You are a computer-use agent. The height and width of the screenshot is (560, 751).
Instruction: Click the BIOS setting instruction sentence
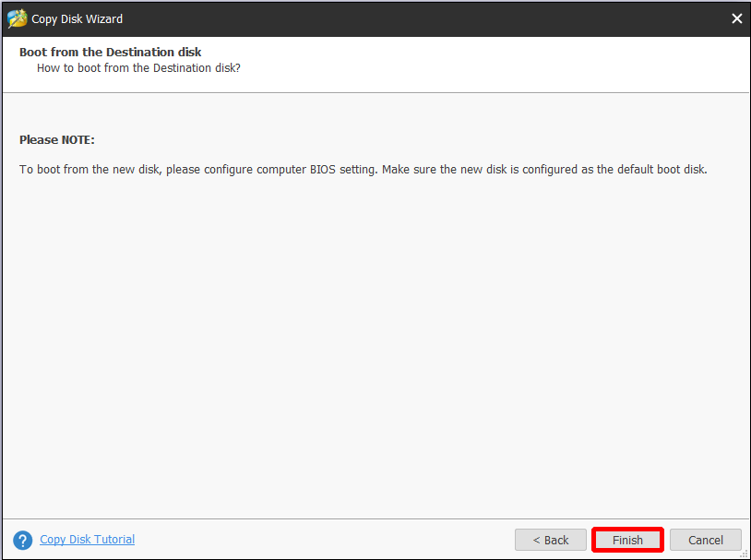click(364, 170)
